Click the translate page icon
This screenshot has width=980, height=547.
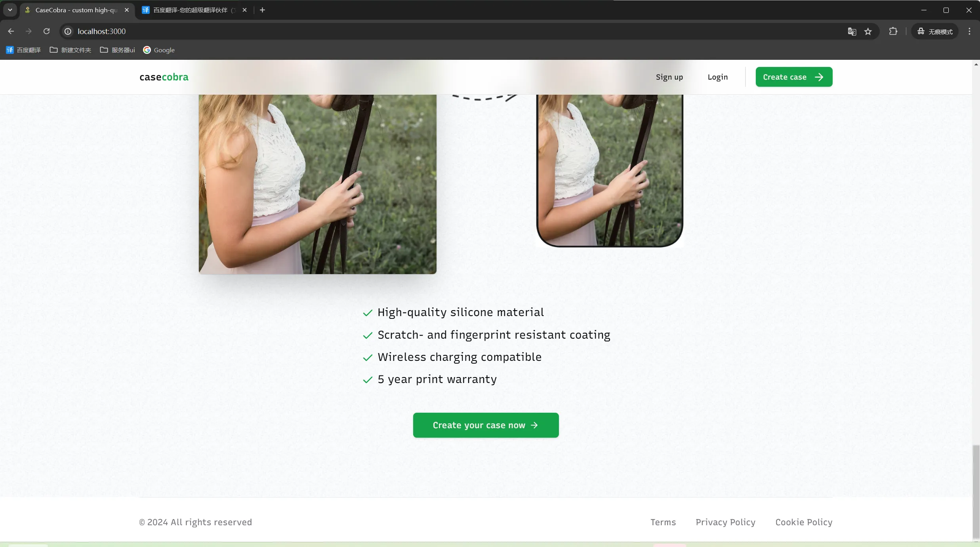click(852, 31)
